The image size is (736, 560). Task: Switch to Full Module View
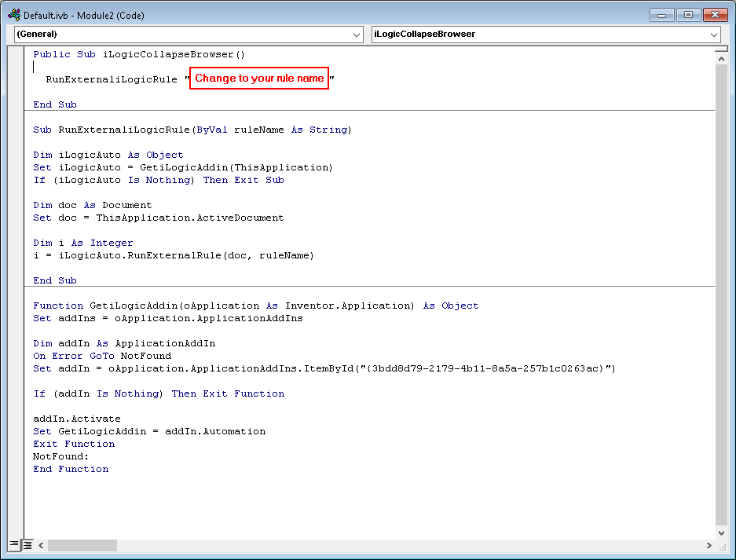(27, 544)
